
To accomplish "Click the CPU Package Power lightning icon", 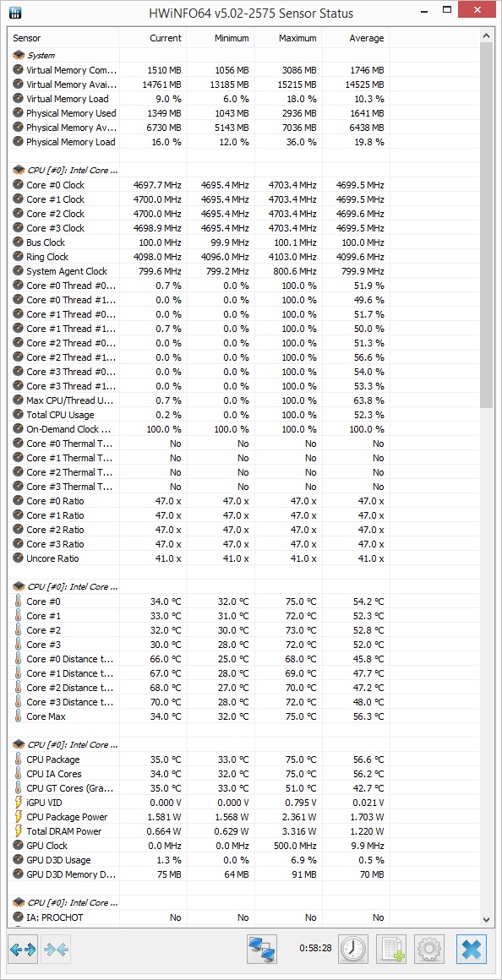I will coord(18,817).
